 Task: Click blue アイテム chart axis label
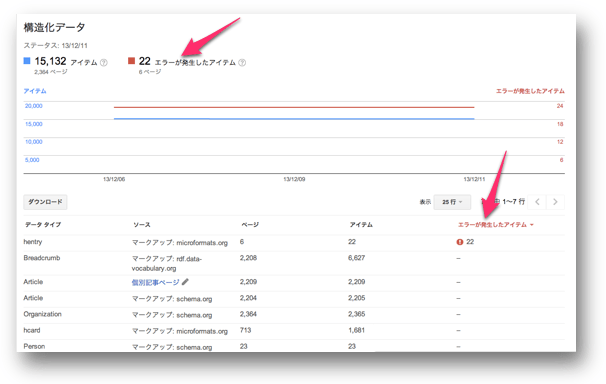click(x=35, y=91)
